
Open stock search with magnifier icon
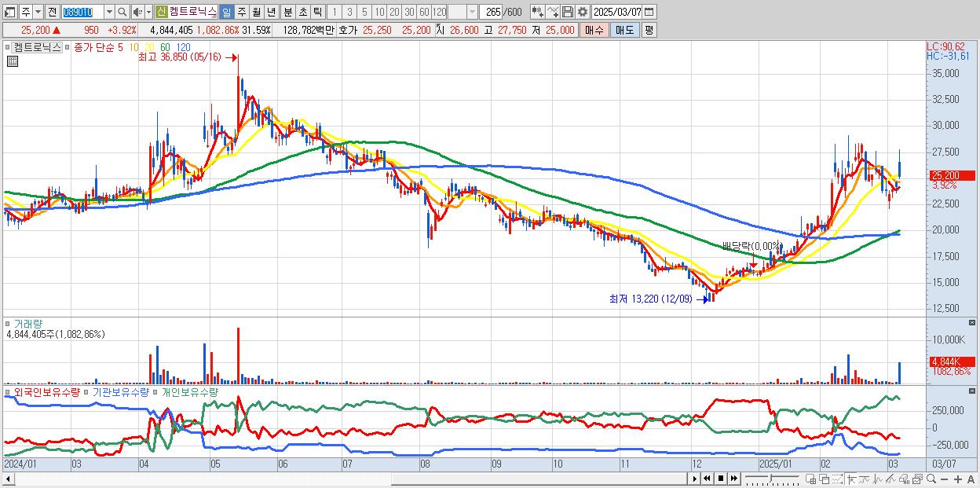122,12
